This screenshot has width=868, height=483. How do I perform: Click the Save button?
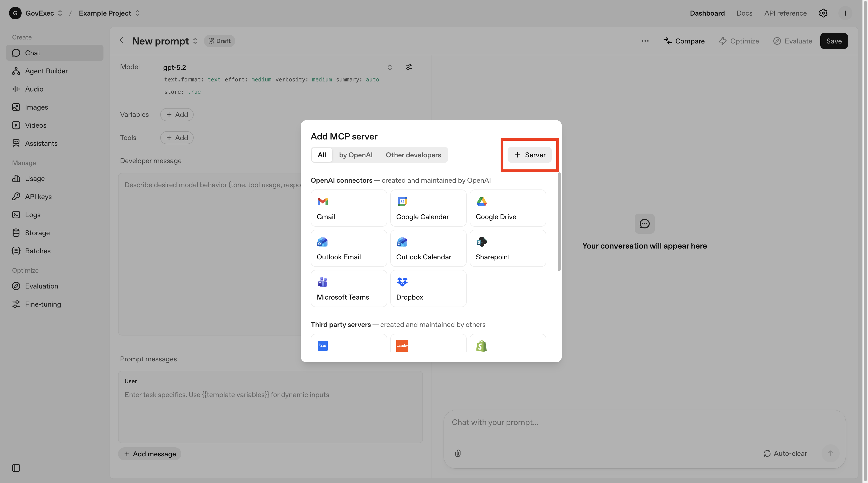point(834,41)
